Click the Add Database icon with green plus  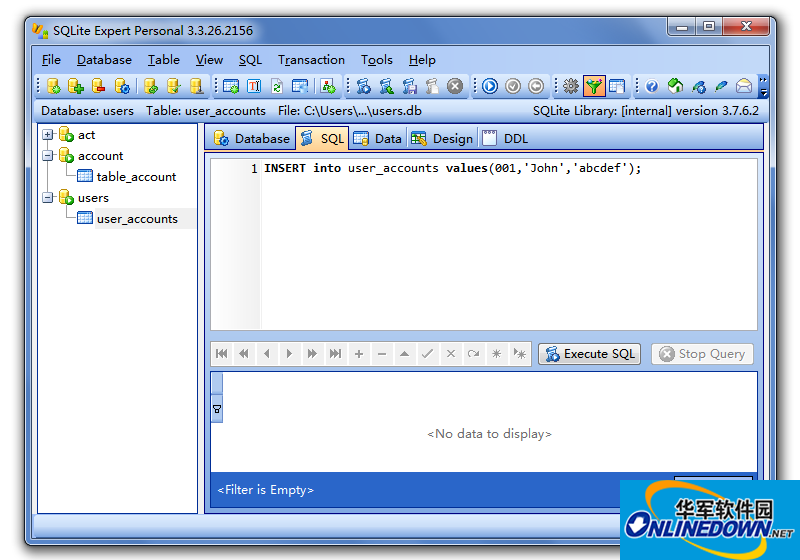[76, 86]
